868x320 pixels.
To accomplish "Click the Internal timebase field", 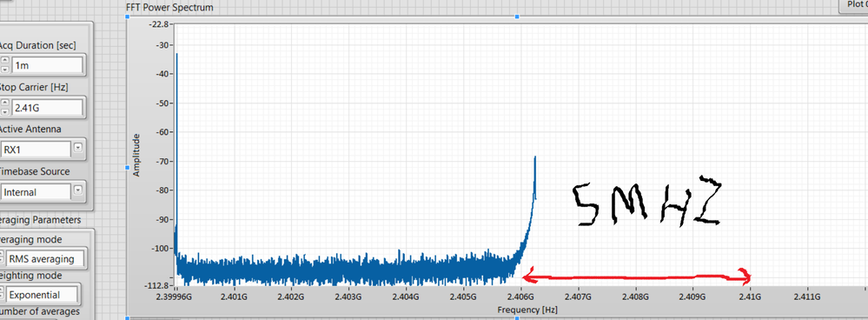I will point(36,191).
